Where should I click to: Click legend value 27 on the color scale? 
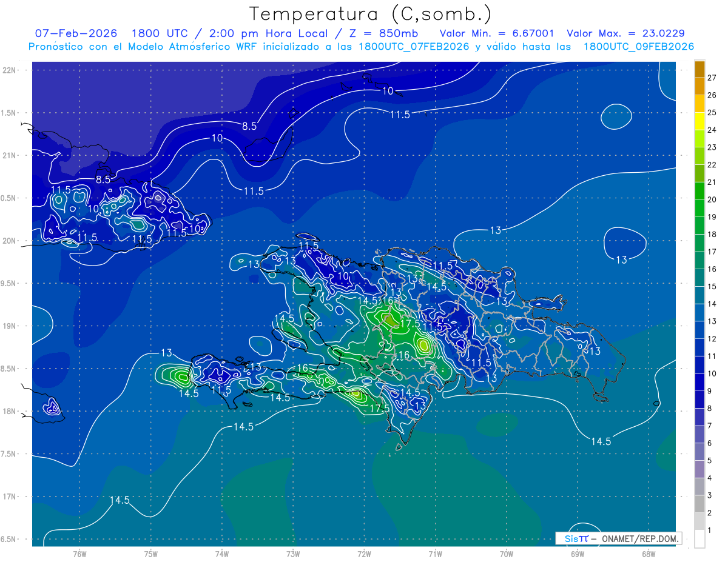[712, 78]
